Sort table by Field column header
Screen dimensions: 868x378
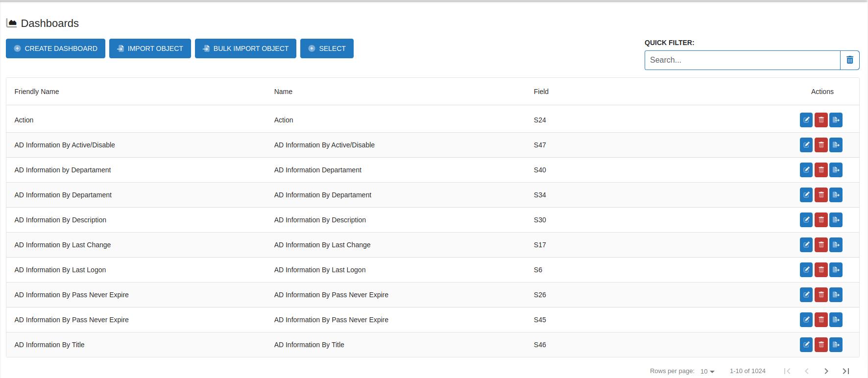point(541,92)
